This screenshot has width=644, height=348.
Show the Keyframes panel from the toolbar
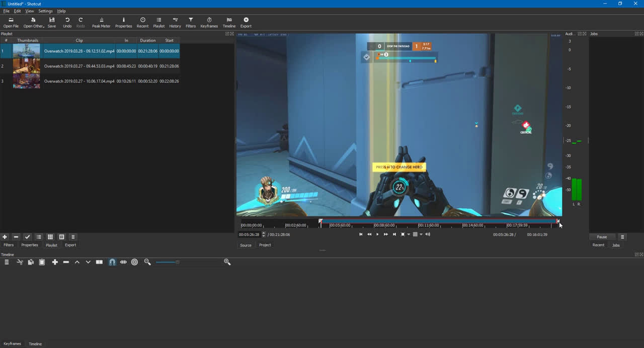coord(209,22)
